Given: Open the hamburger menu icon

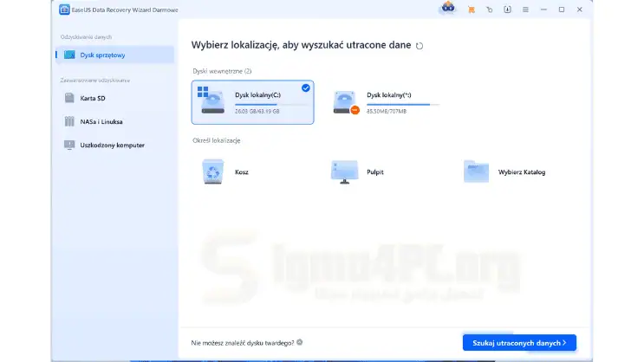Looking at the screenshot, I should [x=525, y=10].
